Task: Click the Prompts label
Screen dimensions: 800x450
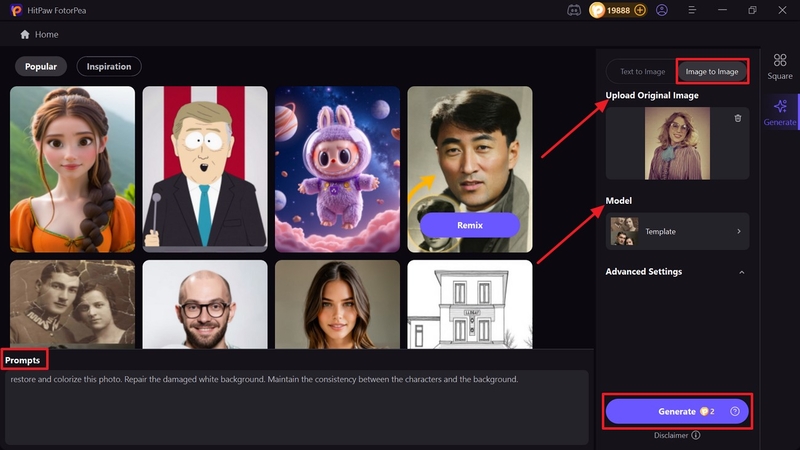Action: tap(22, 360)
